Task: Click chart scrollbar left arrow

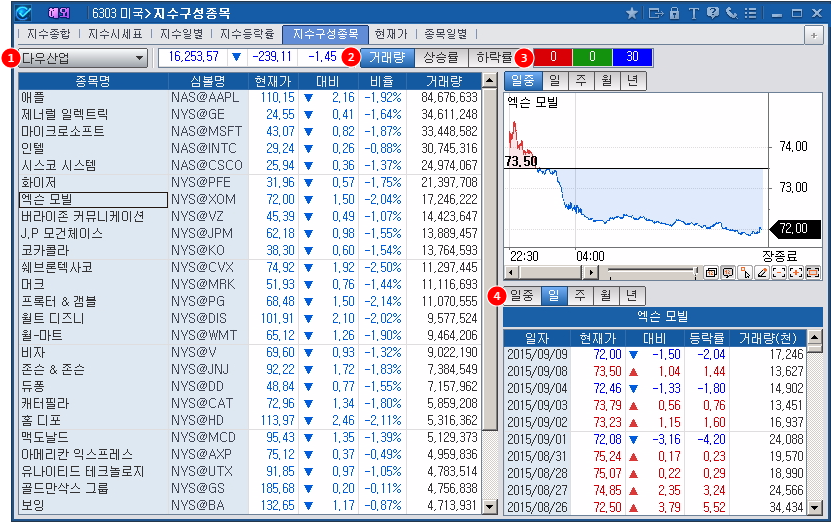Action: (x=512, y=273)
